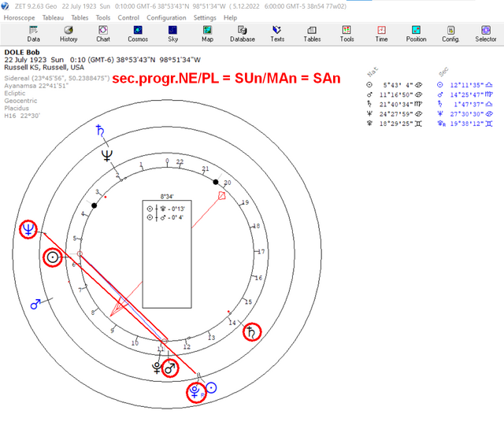
Task: Click natal Pluto position 18°29'25" row
Action: pos(394,124)
